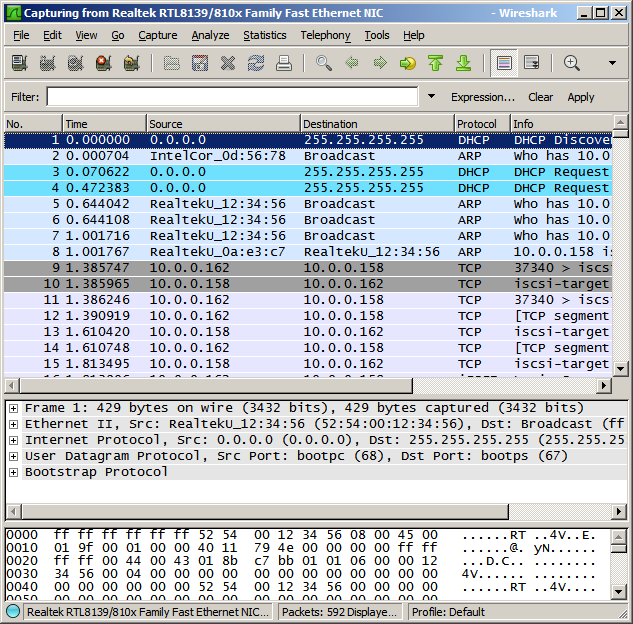Click the Expression... button
The image size is (633, 624).
(x=482, y=97)
